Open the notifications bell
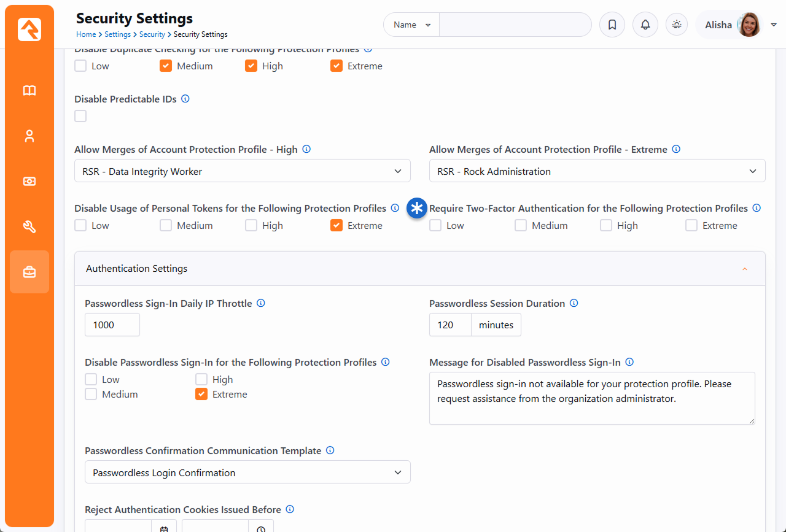Viewport: 786px width, 532px height. tap(645, 25)
